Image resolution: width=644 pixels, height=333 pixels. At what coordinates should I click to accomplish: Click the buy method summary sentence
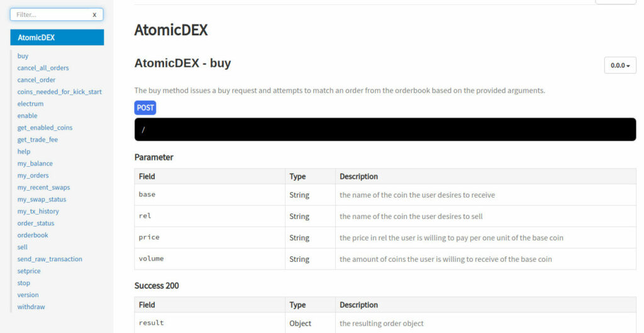340,91
